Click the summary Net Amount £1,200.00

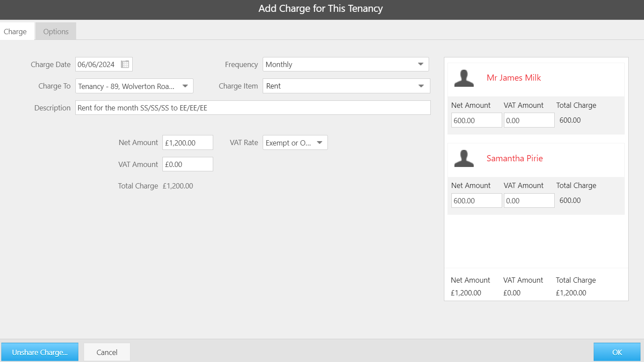coord(466,293)
